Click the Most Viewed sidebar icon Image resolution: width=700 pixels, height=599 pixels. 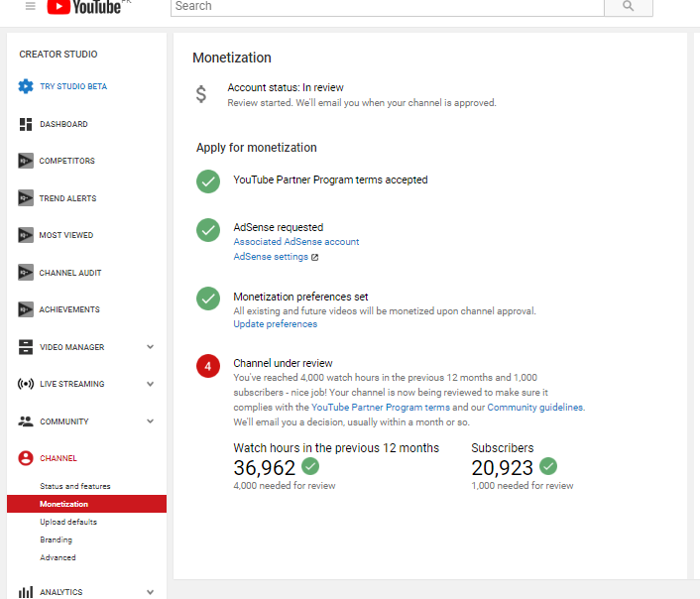point(26,235)
